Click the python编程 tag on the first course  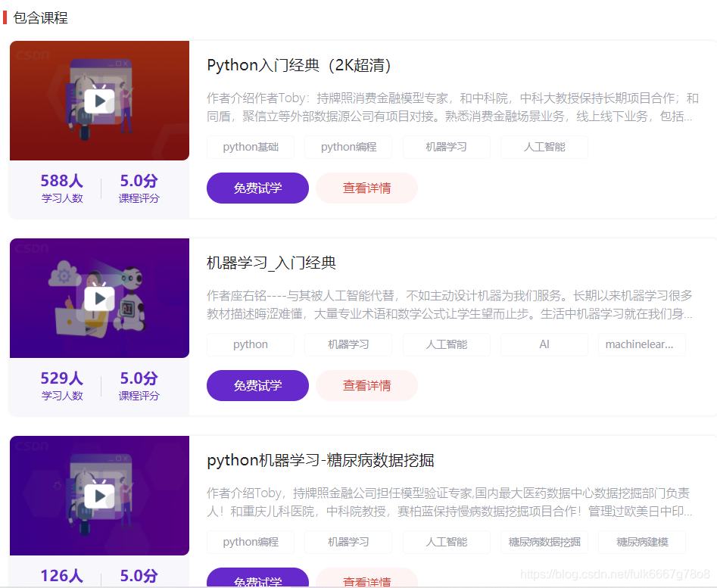click(x=348, y=147)
